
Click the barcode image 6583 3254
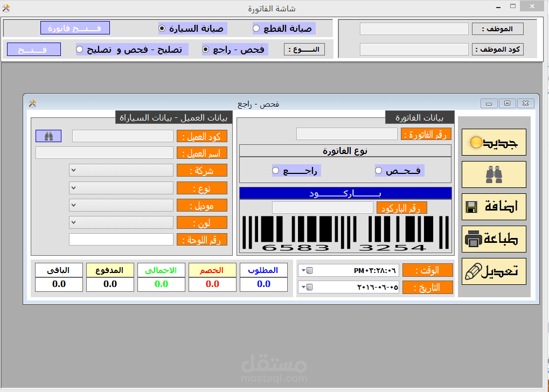(x=345, y=233)
